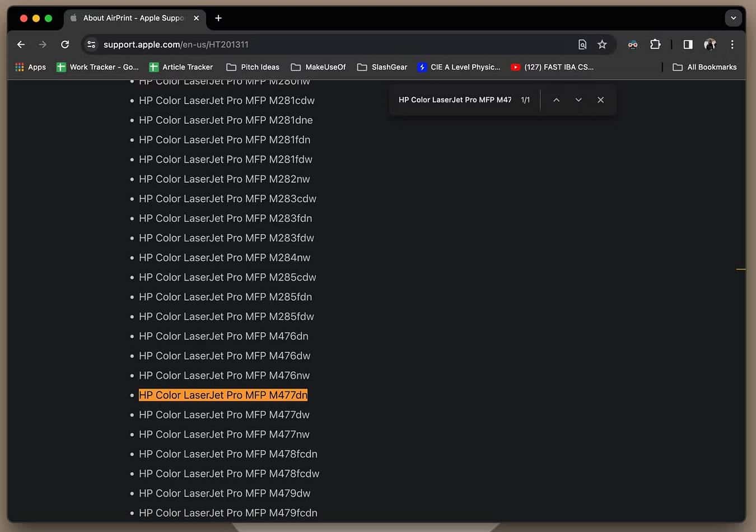Click the address bar URL
This screenshot has width=756, height=532.
(x=176, y=44)
